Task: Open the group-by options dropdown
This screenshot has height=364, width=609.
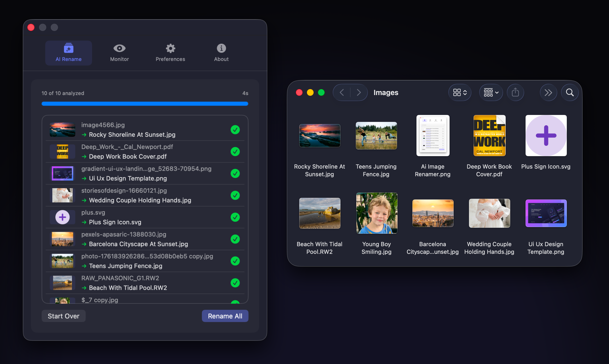Action: pyautogui.click(x=491, y=92)
